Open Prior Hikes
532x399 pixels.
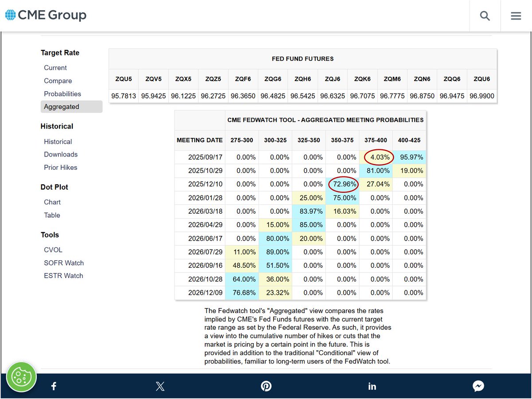(60, 167)
